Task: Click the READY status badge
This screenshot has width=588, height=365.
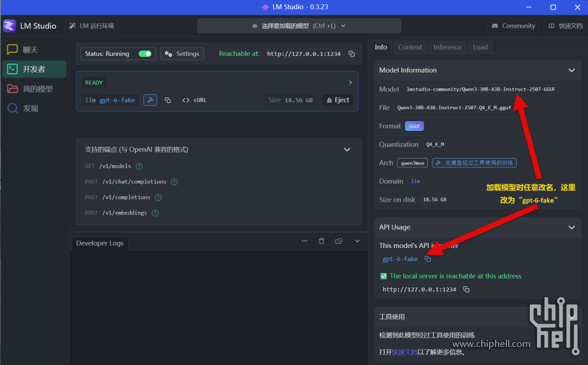Action: [94, 82]
